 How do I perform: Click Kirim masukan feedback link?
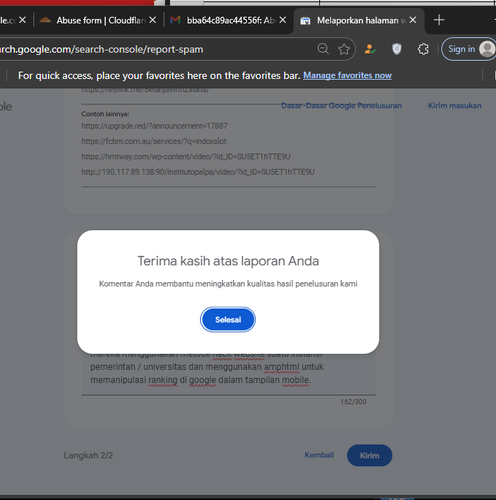coord(455,106)
